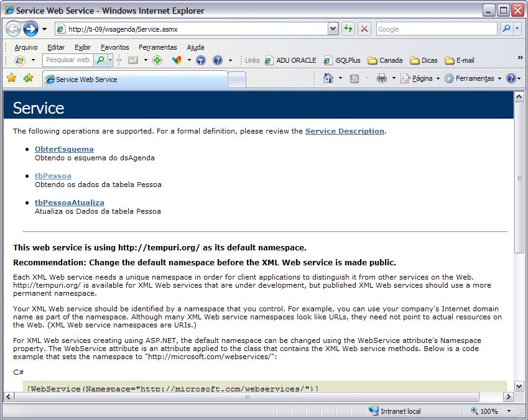Open the Service Description link
This screenshot has height=420, width=528.
coord(345,131)
